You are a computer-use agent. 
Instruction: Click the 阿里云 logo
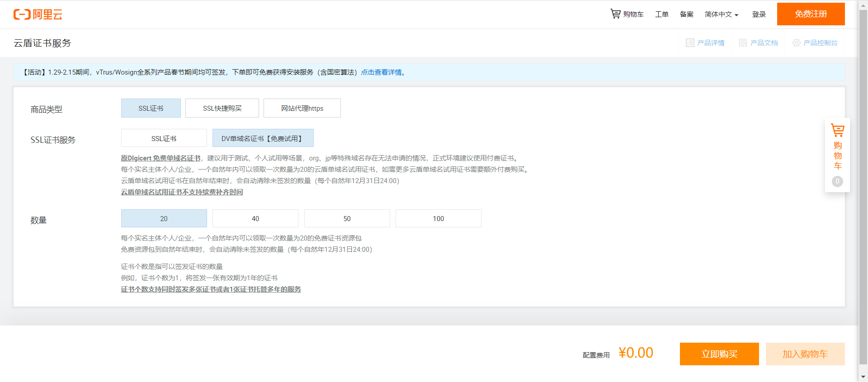38,14
